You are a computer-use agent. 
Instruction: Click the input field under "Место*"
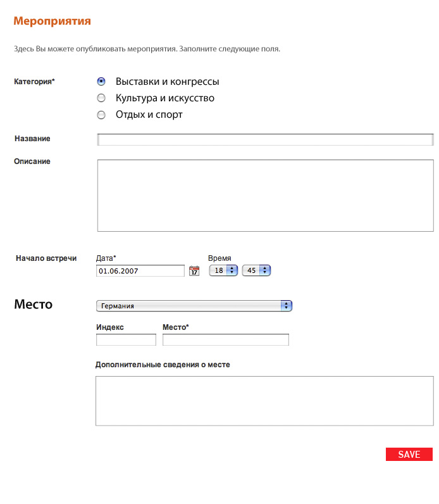click(x=225, y=340)
